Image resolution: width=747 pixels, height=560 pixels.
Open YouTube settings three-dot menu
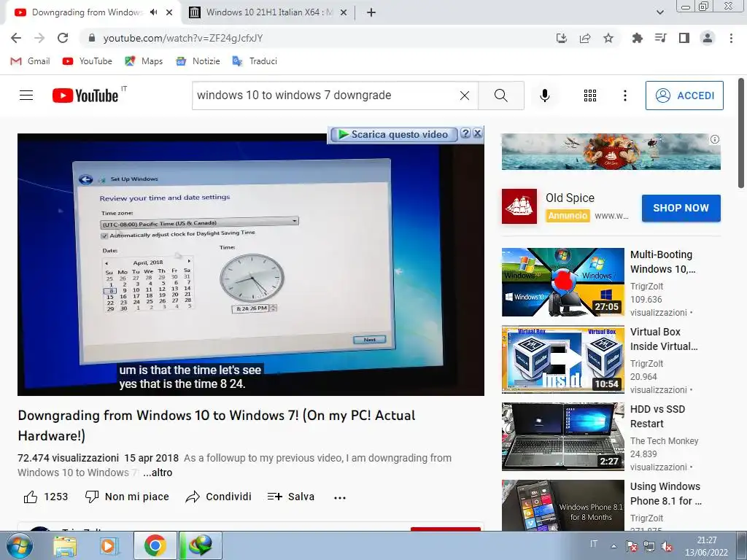pos(625,96)
